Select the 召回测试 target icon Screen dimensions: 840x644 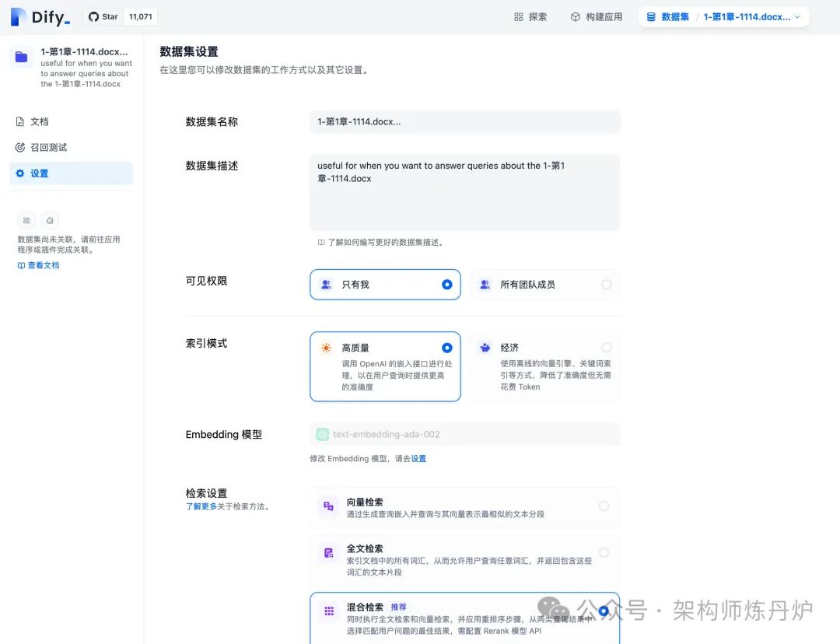pos(22,147)
